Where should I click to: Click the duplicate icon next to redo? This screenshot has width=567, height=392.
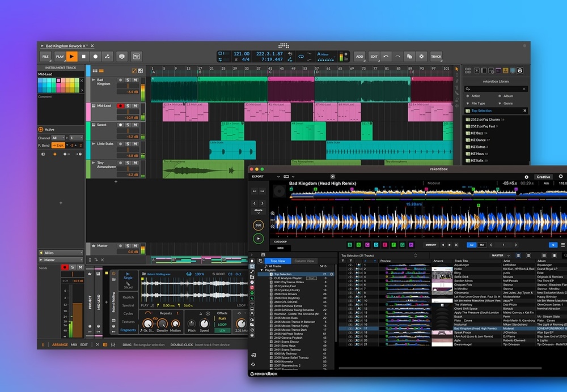[409, 56]
